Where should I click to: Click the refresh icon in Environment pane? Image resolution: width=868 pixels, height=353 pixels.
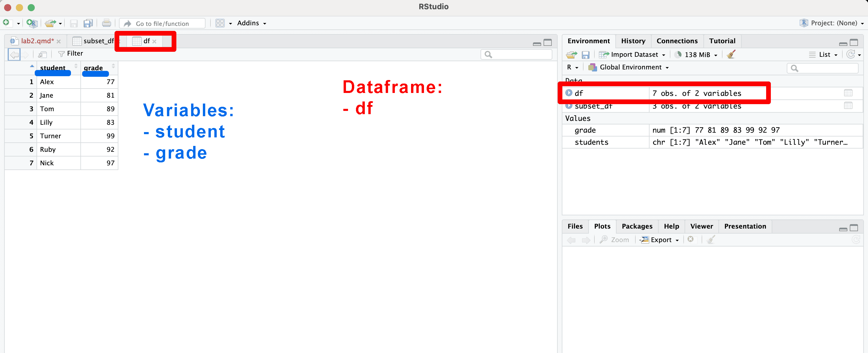(850, 54)
